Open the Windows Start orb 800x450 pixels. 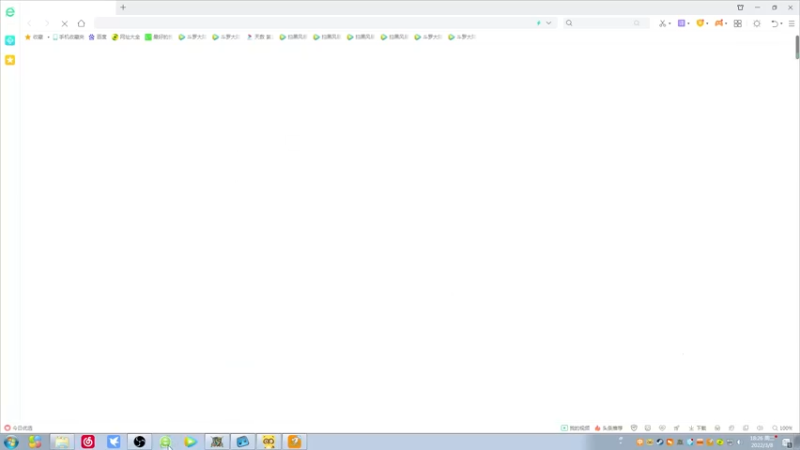11,442
